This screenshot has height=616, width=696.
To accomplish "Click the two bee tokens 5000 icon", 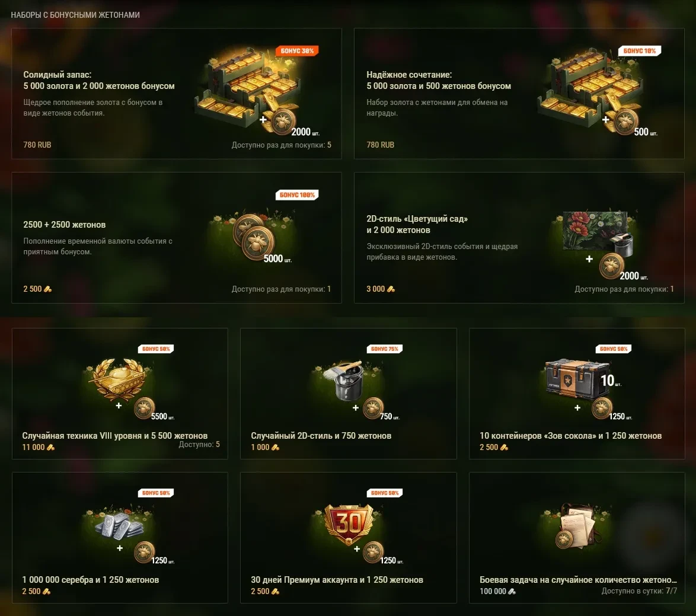I will (x=254, y=237).
